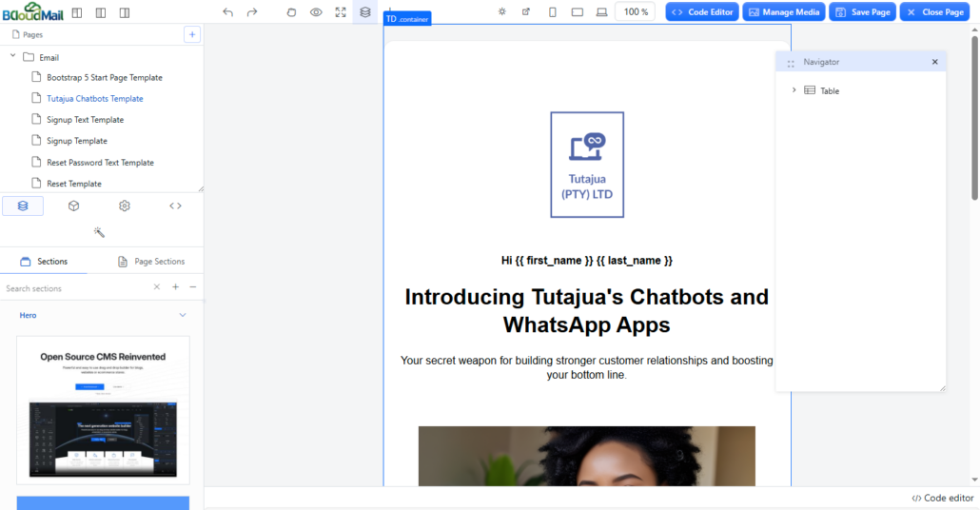
Task: Collapse all sections with minus icon
Action: click(x=193, y=287)
